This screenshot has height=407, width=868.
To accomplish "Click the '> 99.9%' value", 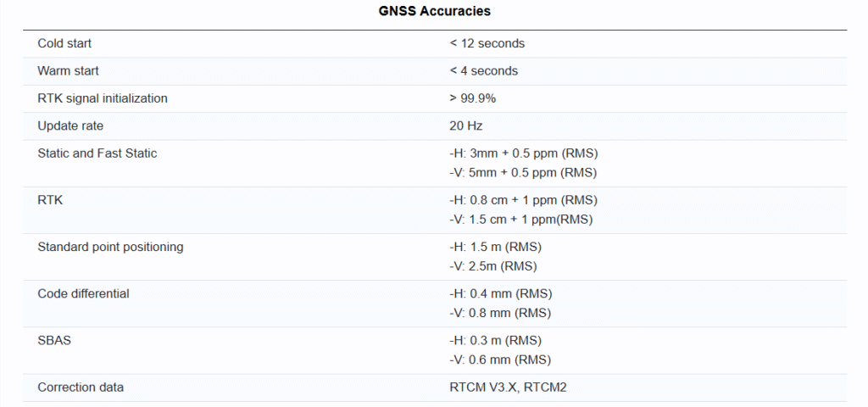I will [x=472, y=98].
